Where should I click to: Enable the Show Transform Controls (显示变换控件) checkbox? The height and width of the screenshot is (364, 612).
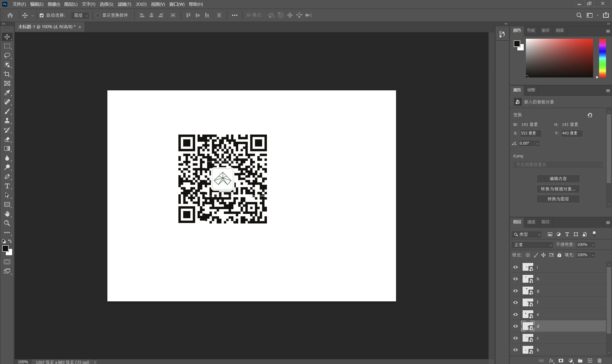tap(98, 15)
